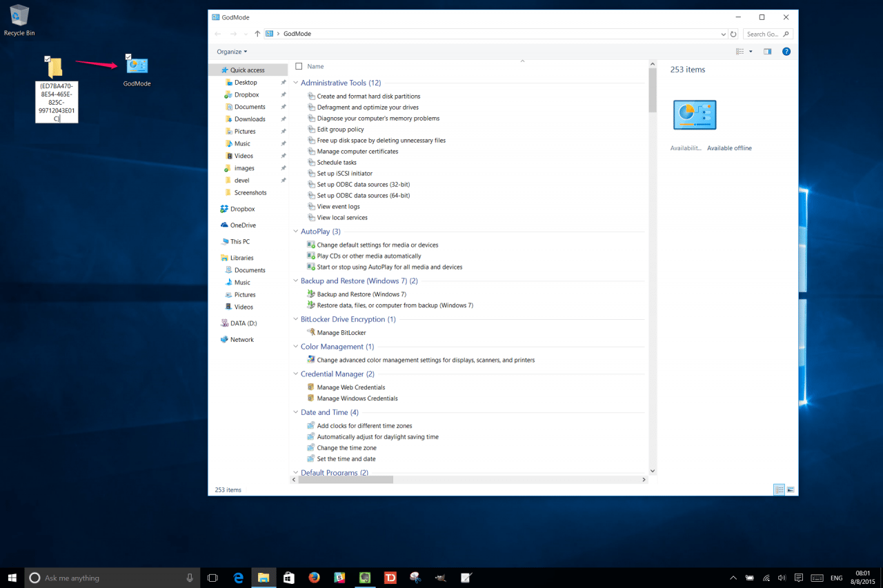The image size is (883, 588).
Task: Click the Help question mark icon
Action: [786, 52]
